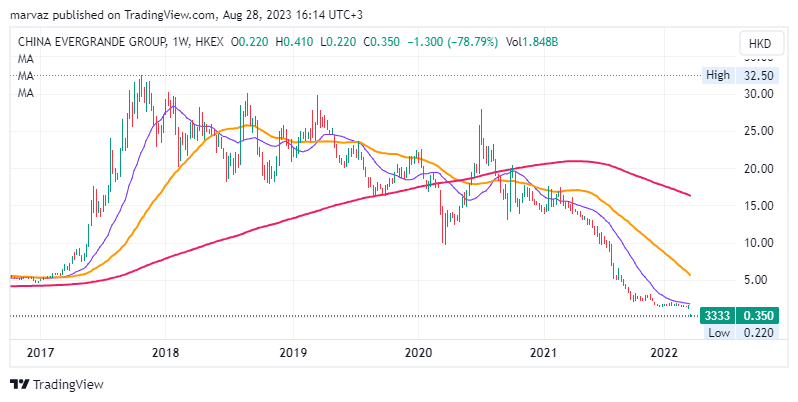Image resolution: width=798 pixels, height=402 pixels.
Task: Click the H0.410 high value in header
Action: pyautogui.click(x=294, y=42)
